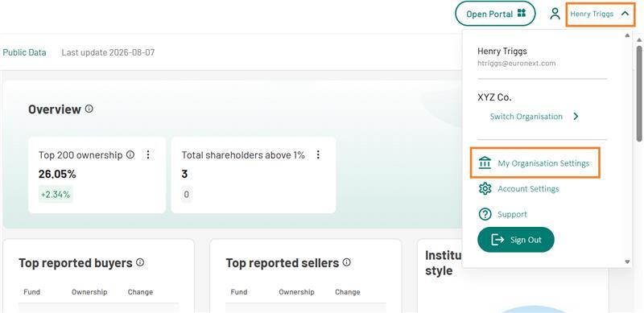Screen dimensions: 644x313
Task: Click the Top 200 ownership info icon
Action: [130, 154]
